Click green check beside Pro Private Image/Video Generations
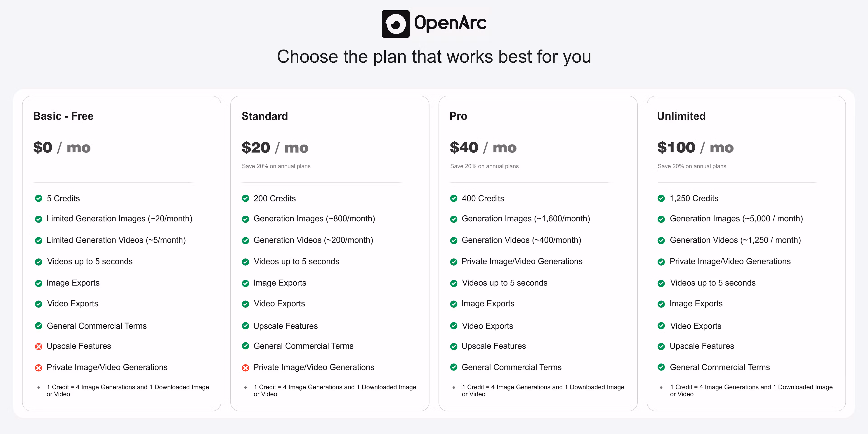The height and width of the screenshot is (434, 868). pos(454,262)
